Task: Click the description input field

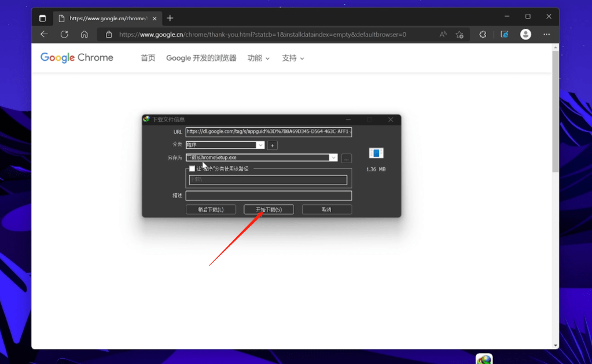Action: click(x=269, y=196)
